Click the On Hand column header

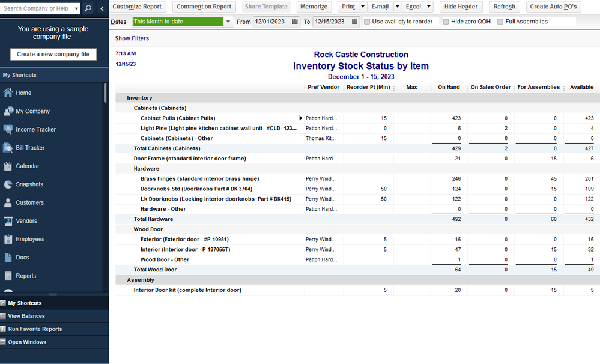449,87
